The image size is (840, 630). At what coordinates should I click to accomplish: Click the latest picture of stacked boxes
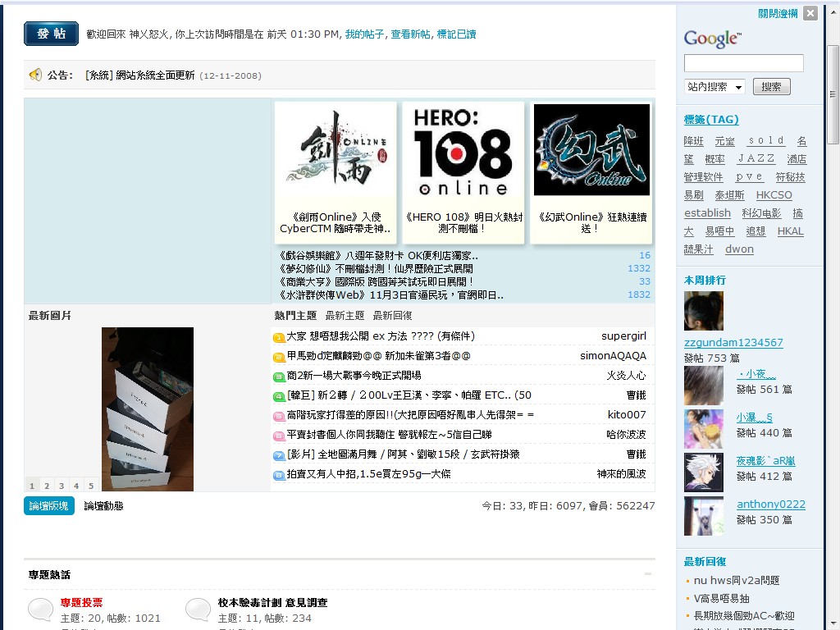click(x=148, y=409)
